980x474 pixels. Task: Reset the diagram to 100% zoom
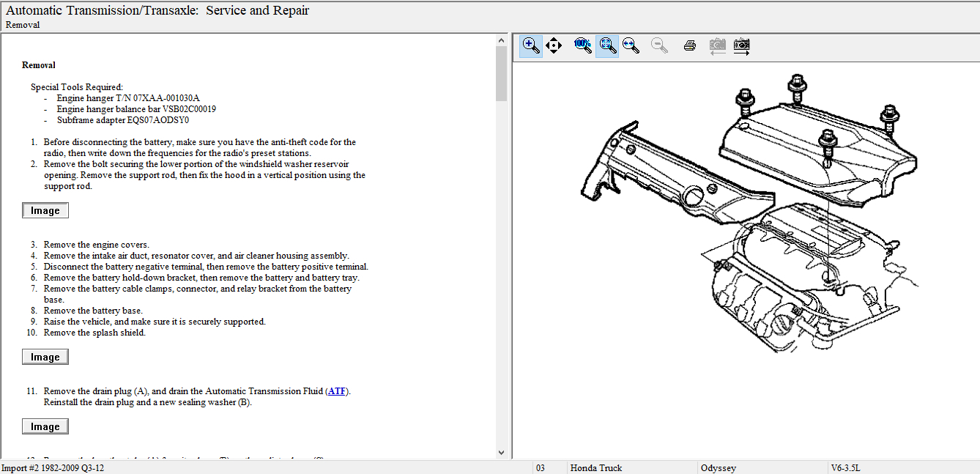tap(583, 46)
